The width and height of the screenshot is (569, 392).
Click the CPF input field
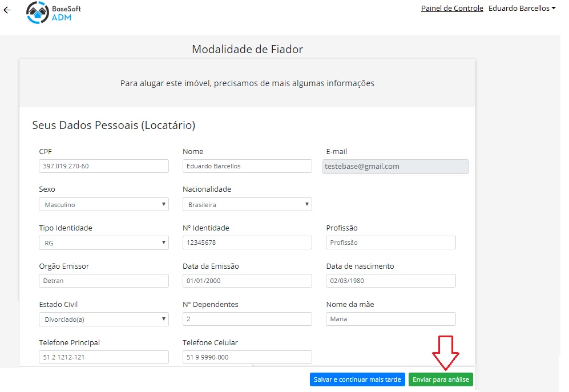click(x=104, y=166)
